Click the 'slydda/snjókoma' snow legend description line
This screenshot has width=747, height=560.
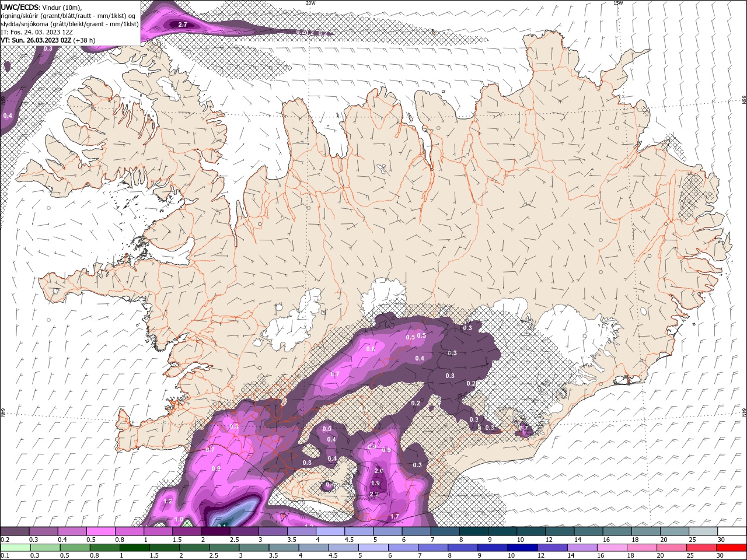click(x=70, y=24)
